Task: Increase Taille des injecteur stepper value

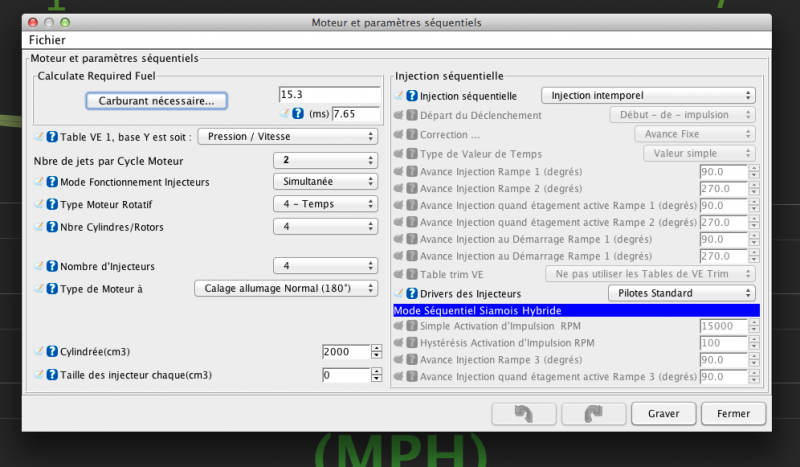Action: 377,372
